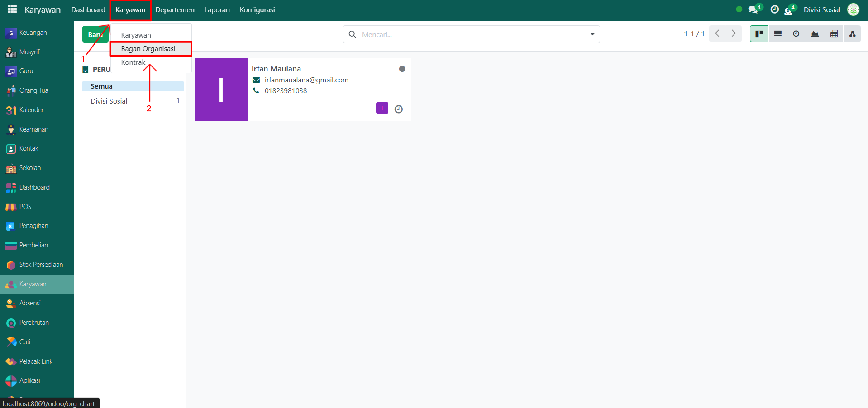The height and width of the screenshot is (408, 868).
Task: Click presence status dot on Irfan's card
Action: pyautogui.click(x=402, y=69)
